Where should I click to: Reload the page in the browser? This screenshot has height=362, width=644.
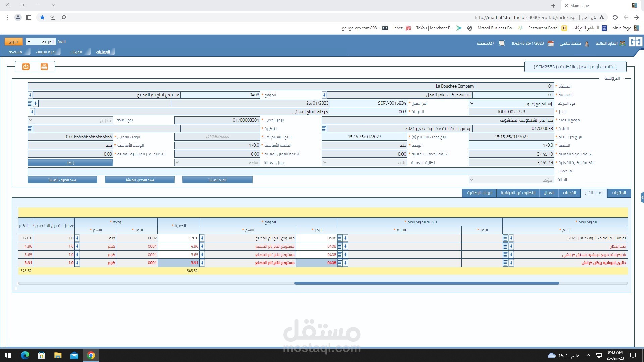[x=615, y=17]
